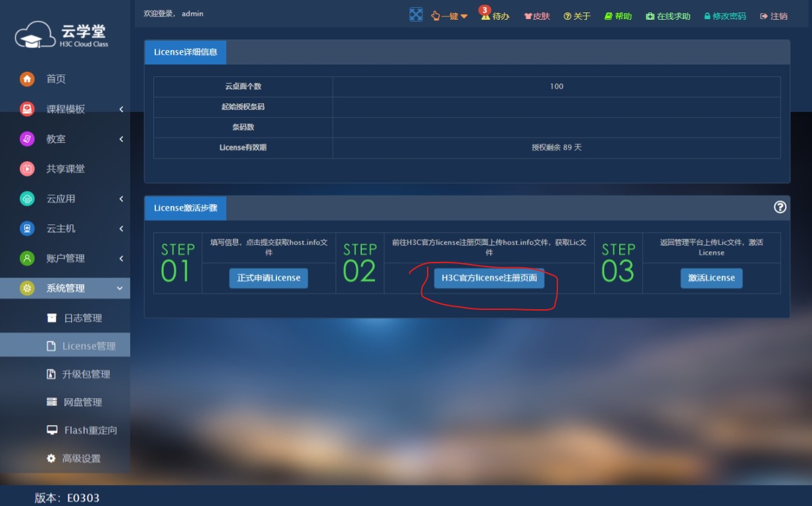The width and height of the screenshot is (812, 506).
Task: Click the 正式申请License button
Action: coord(268,278)
